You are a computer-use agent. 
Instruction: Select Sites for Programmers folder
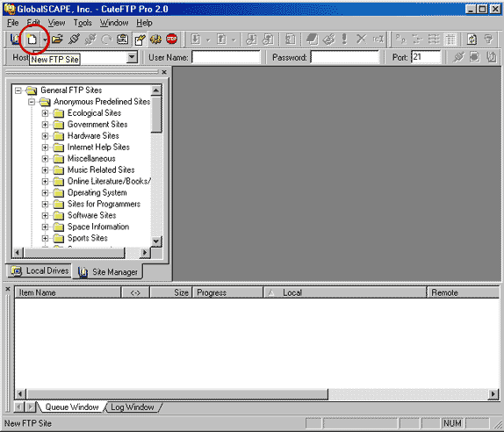(x=104, y=204)
